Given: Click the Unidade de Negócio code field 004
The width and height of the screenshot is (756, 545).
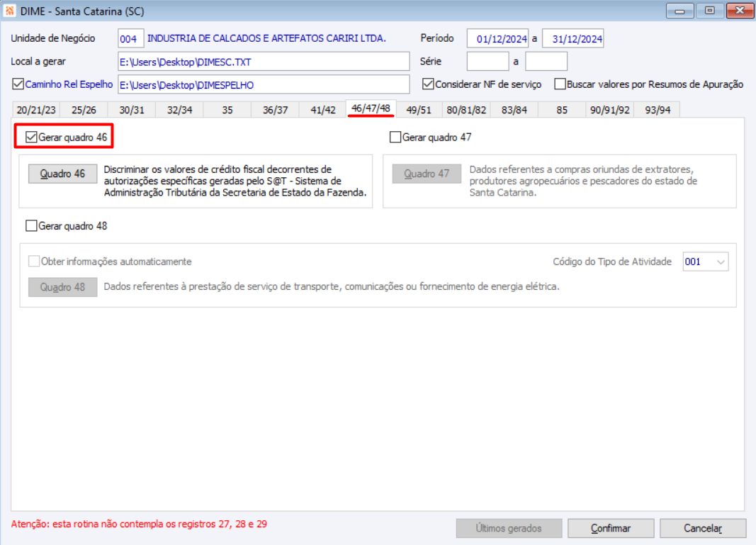Looking at the screenshot, I should tap(130, 38).
